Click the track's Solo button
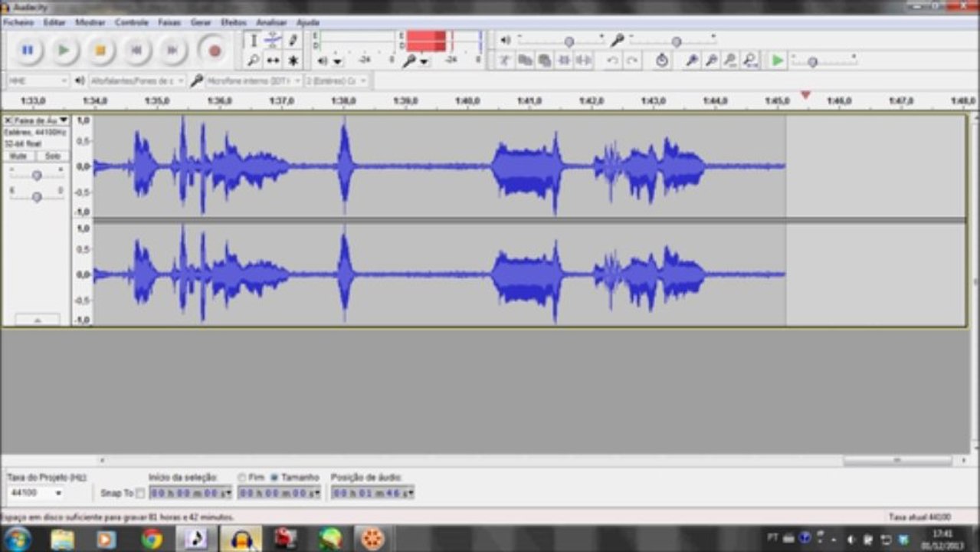980x552 pixels. 53,156
